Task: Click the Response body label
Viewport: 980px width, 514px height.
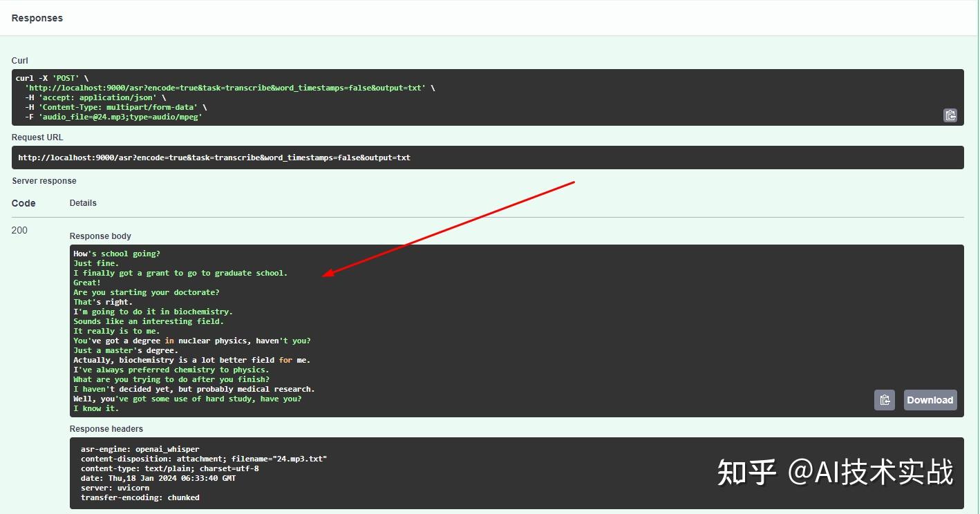Action: coord(100,236)
